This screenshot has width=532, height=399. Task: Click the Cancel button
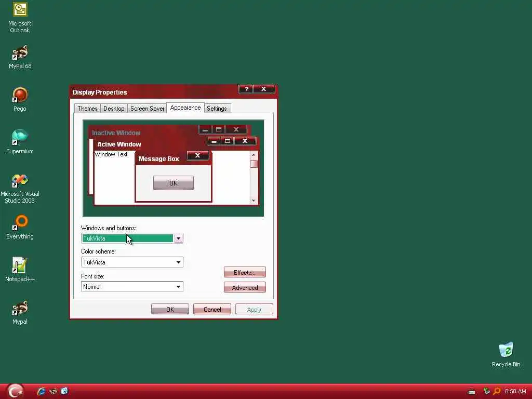212,310
